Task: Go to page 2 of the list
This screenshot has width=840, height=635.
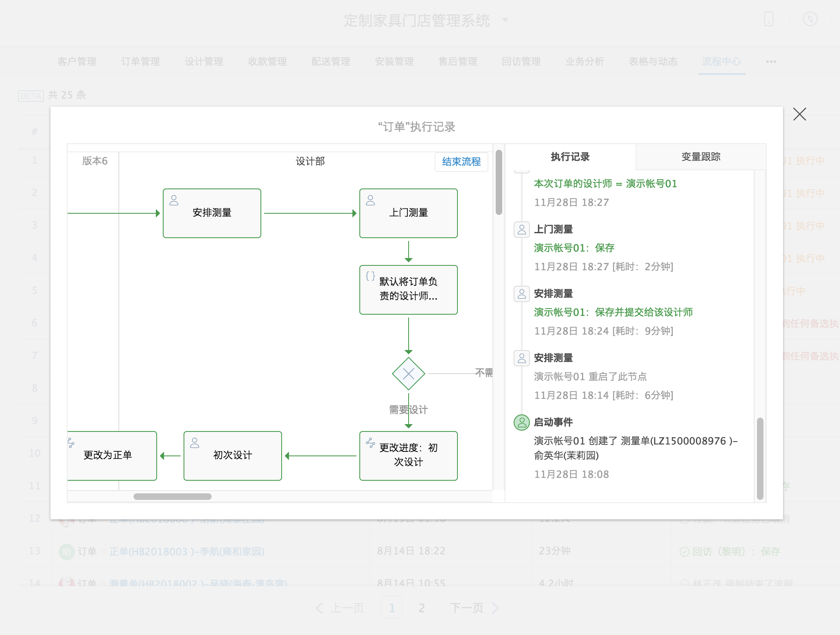Action: click(422, 608)
